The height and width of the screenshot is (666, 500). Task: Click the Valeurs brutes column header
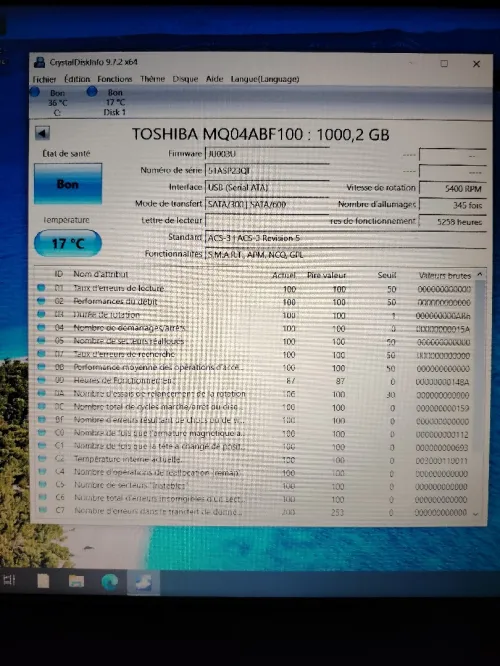tap(445, 276)
